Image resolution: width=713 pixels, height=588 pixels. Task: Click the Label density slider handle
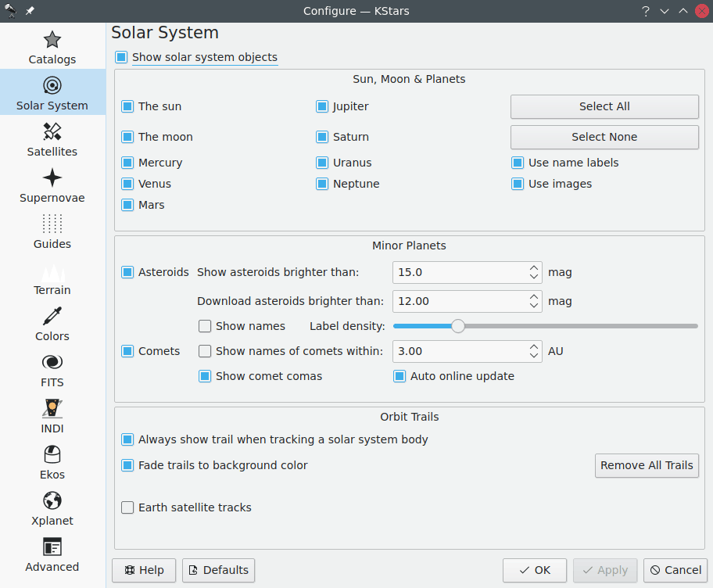click(x=458, y=326)
